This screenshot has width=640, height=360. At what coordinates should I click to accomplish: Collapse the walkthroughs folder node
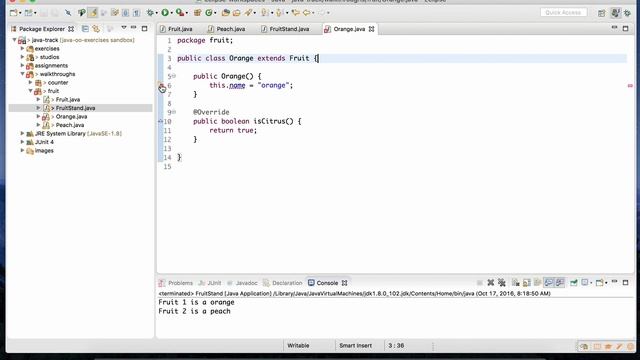(22, 74)
